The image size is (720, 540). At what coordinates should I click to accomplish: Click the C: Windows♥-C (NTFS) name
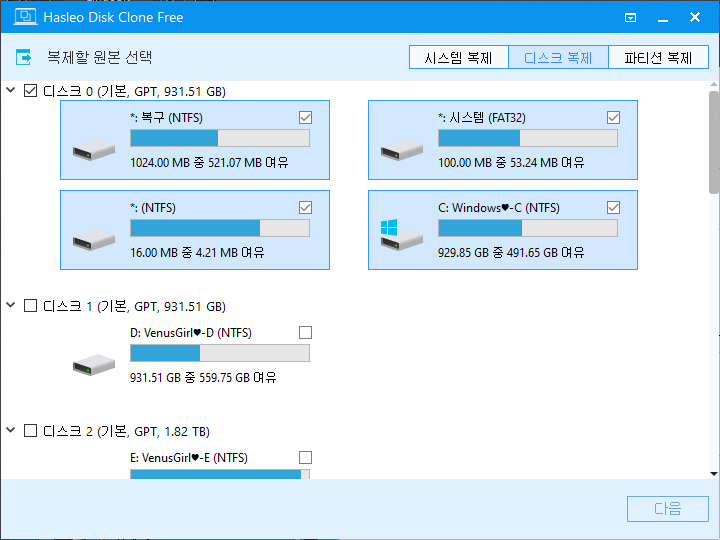coord(499,208)
